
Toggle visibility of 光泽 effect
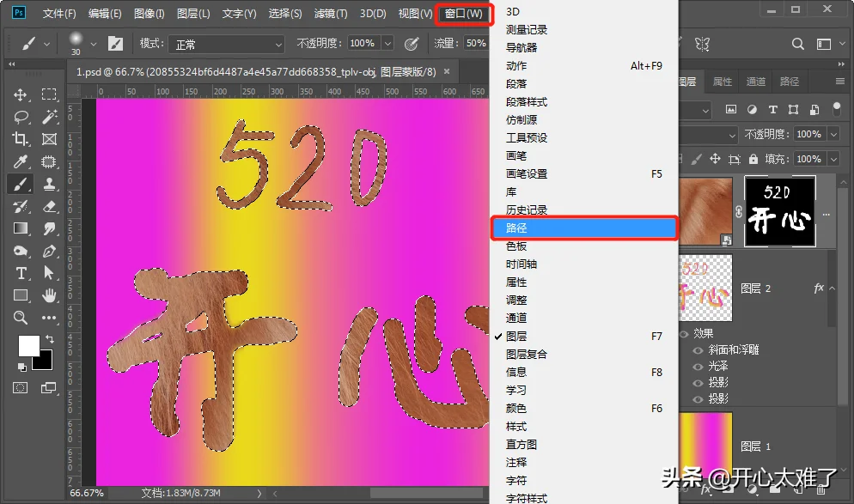698,367
